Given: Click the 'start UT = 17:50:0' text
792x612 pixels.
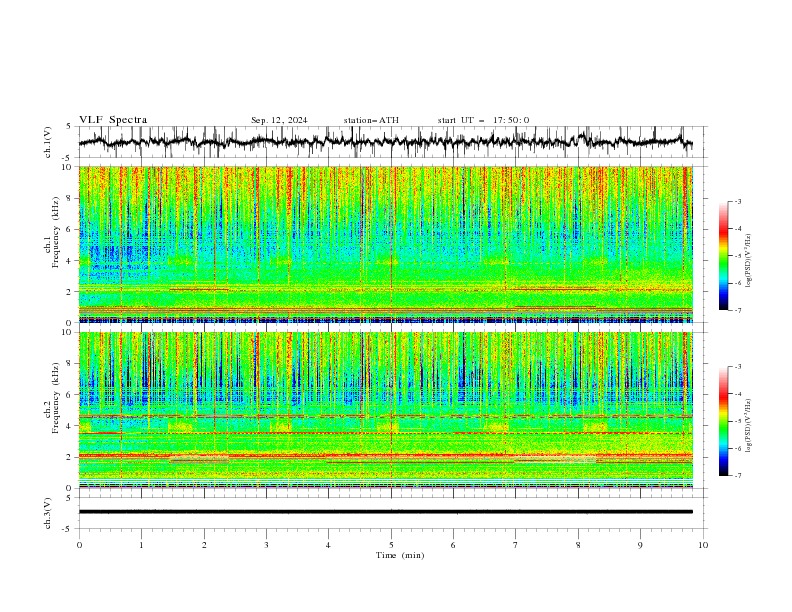Looking at the screenshot, I should click(x=483, y=120).
